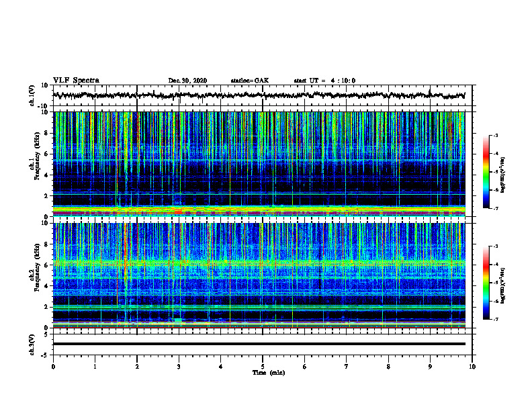Viewport: 532px width, 411px height.
Task: Click the "4" kHz tick of ch.2 spectrogram
Action: click(x=46, y=286)
